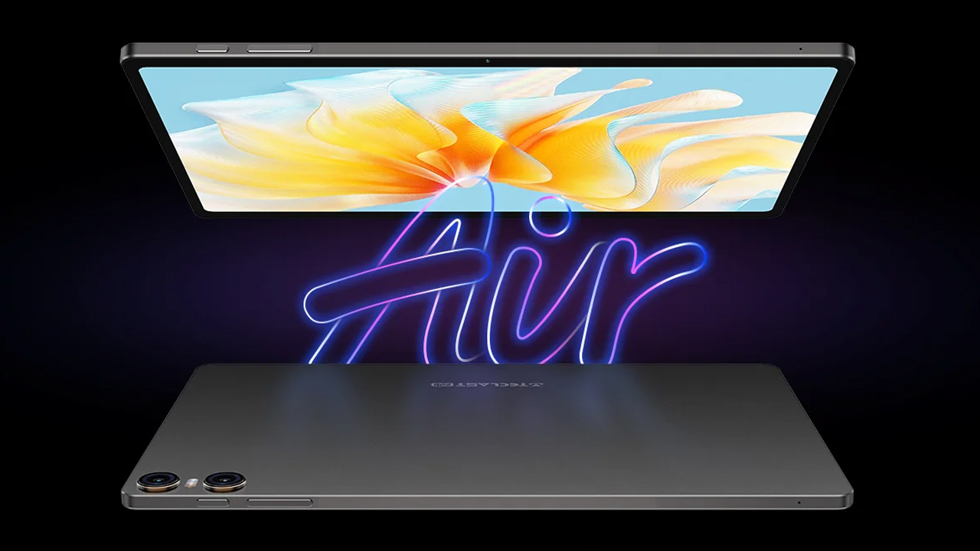Click the right rear camera lens
Screen dimensions: 980x551
tap(224, 481)
